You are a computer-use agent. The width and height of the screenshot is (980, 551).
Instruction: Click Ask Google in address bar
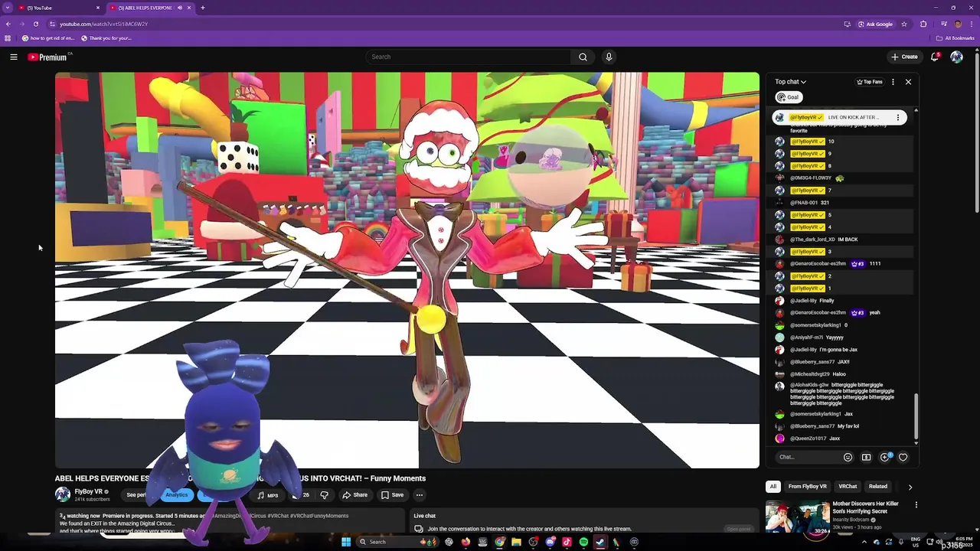tap(875, 24)
